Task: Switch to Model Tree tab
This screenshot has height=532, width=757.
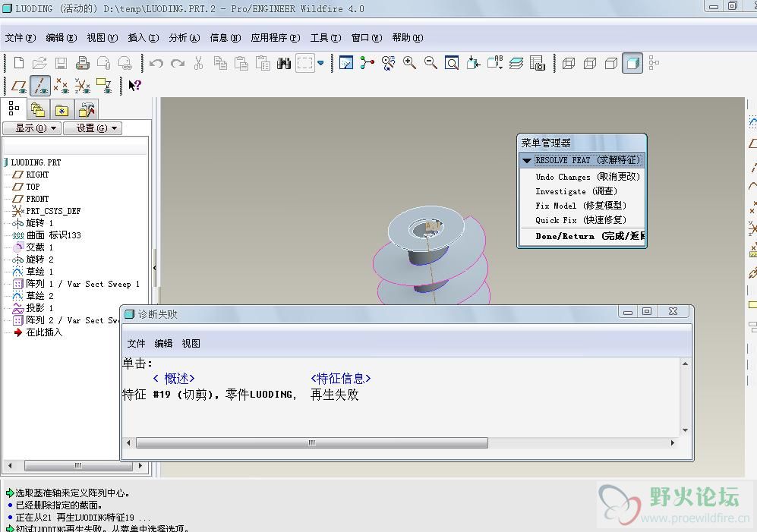Action: (14, 109)
